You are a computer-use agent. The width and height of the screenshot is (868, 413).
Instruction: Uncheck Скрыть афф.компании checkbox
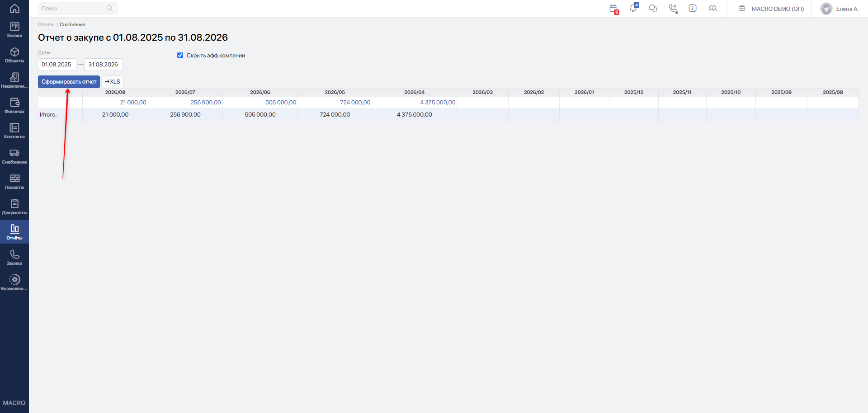coord(180,56)
